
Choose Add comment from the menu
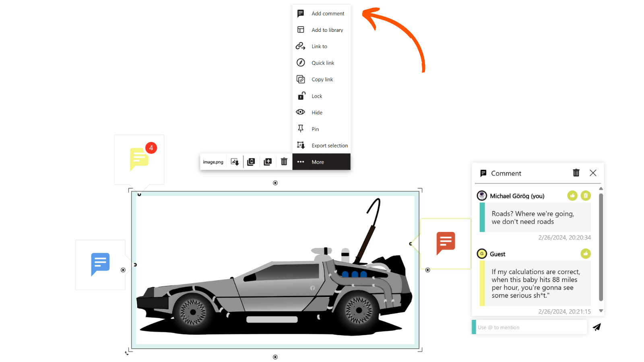327,14
